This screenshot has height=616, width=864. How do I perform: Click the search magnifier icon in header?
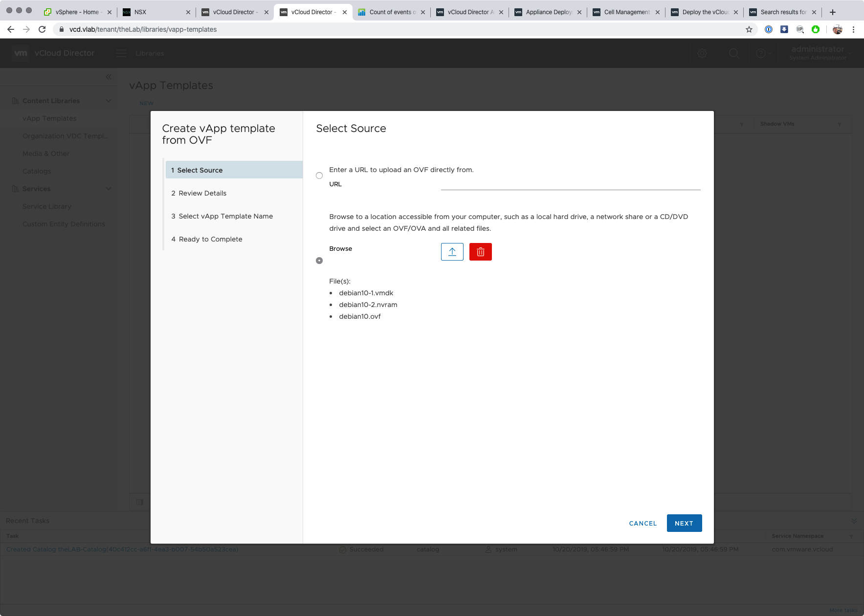pos(734,53)
